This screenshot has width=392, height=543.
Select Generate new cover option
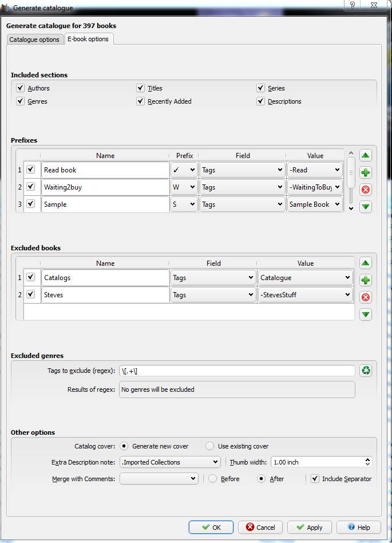tap(124, 446)
